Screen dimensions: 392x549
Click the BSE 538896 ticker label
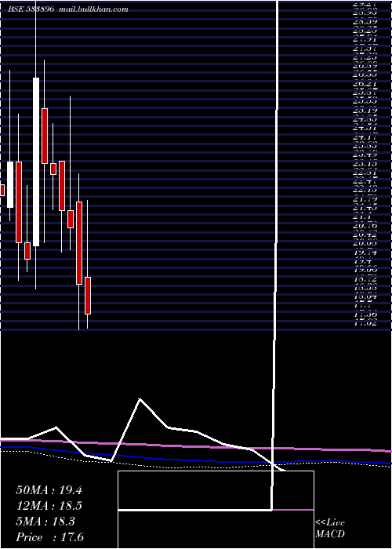(x=31, y=9)
